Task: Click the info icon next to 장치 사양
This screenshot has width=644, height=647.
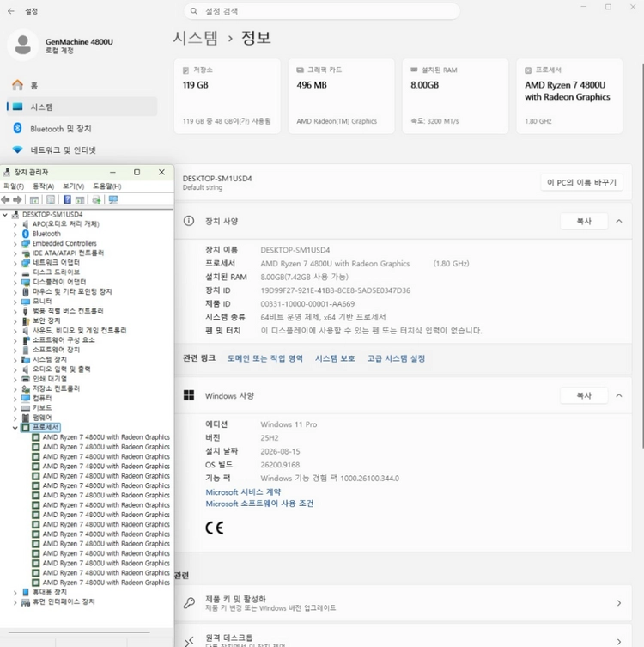Action: 189,221
